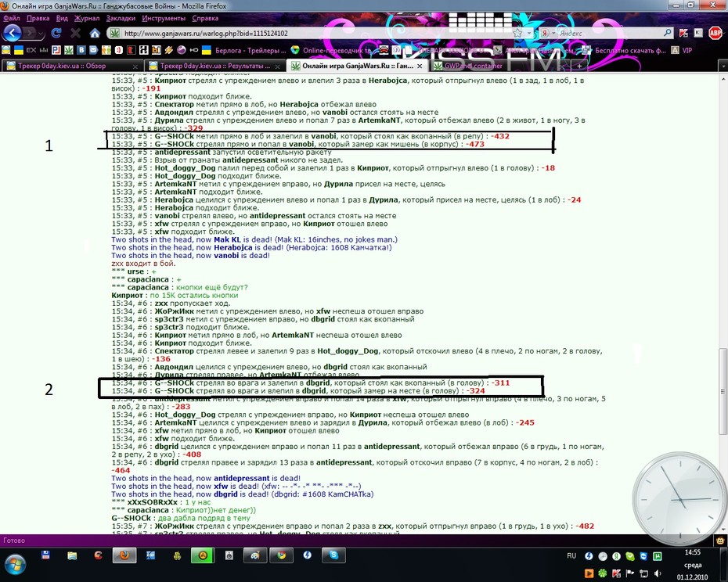Click the damage value -482
This screenshot has width=728, height=582.
(585, 526)
